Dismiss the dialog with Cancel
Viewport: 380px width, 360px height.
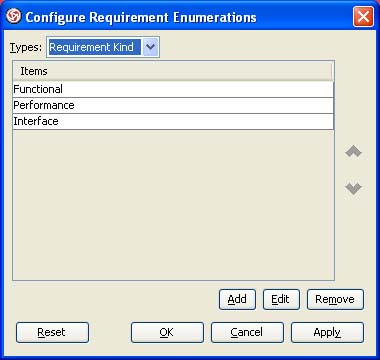coord(247,332)
